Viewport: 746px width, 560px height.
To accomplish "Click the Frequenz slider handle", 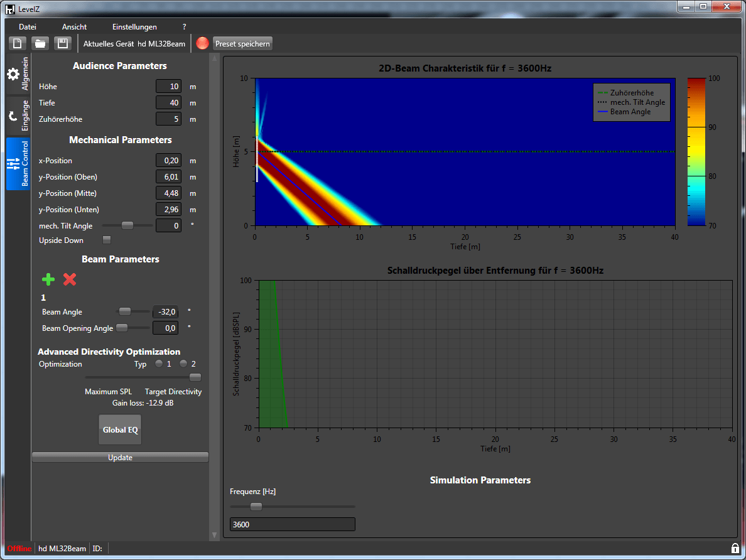I will (x=256, y=507).
